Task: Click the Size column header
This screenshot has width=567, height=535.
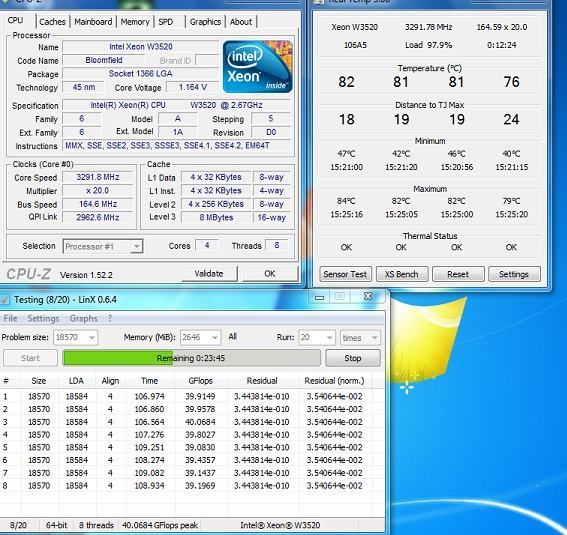Action: pyautogui.click(x=38, y=381)
